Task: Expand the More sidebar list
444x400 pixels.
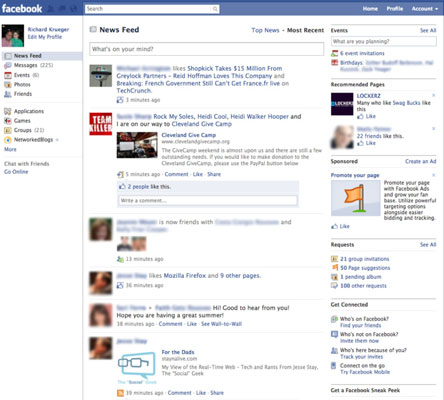Action: pos(10,149)
